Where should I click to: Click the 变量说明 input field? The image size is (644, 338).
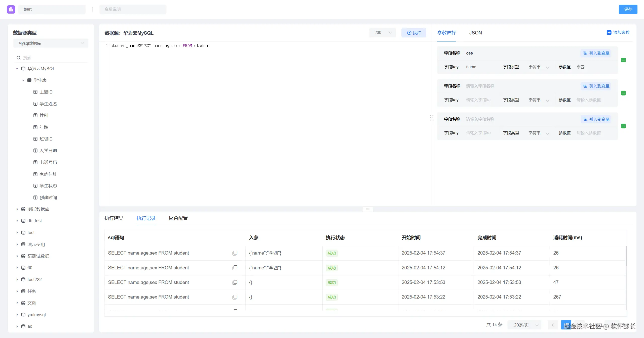(x=133, y=9)
